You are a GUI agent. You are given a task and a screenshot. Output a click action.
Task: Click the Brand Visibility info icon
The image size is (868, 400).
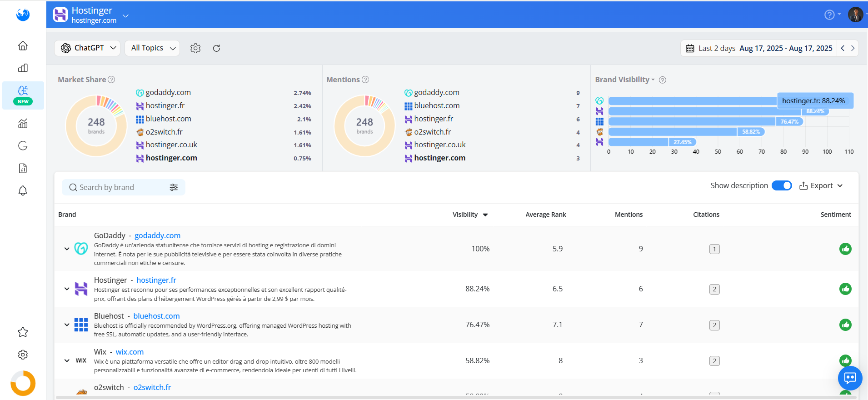pos(663,80)
